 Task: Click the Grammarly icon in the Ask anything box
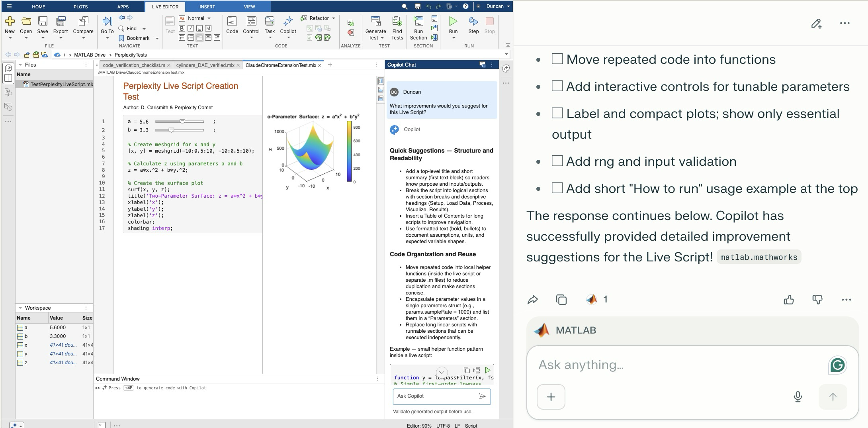coord(837,365)
